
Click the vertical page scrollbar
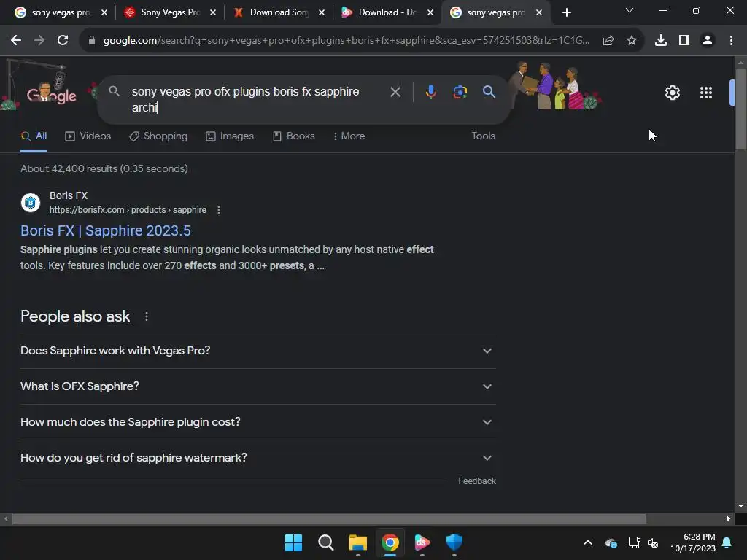(740, 109)
